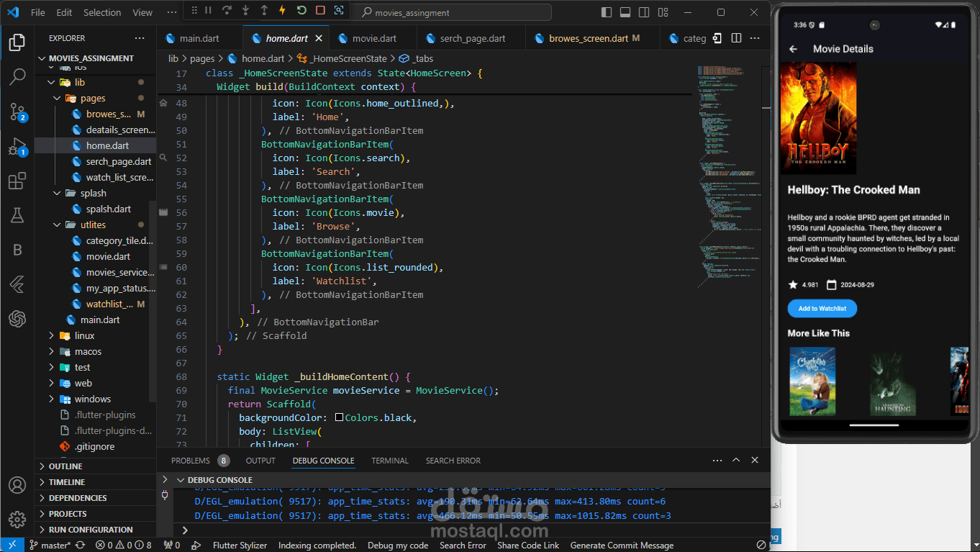The width and height of the screenshot is (980, 552).
Task: Open the Accounts menu icon
Action: point(17,486)
